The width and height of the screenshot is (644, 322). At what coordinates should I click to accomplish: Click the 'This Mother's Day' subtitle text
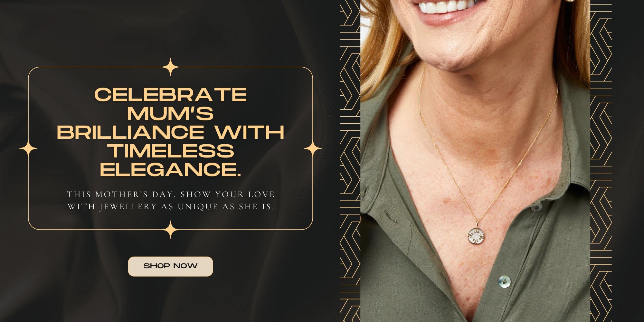tap(171, 201)
